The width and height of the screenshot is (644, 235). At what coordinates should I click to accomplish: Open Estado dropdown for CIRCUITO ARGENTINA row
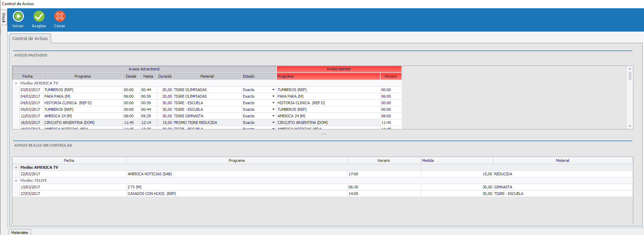273,123
